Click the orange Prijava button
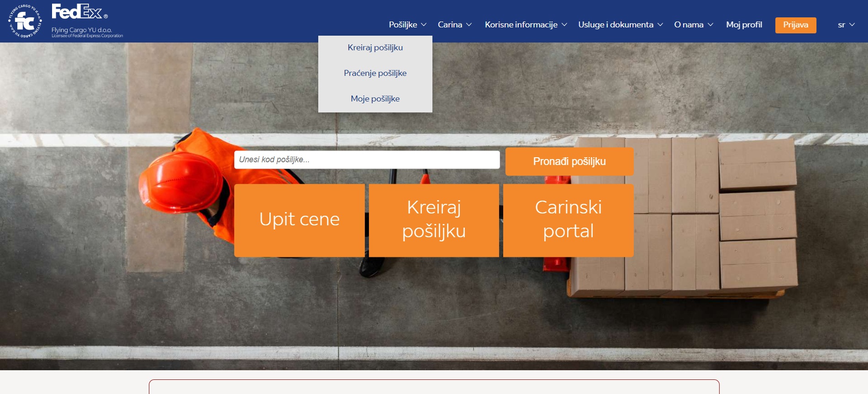 [x=795, y=25]
